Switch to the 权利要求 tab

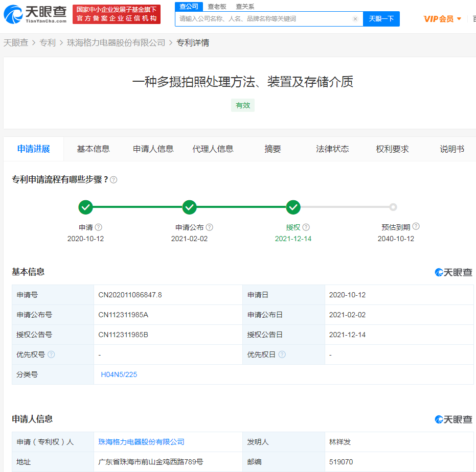(x=392, y=149)
